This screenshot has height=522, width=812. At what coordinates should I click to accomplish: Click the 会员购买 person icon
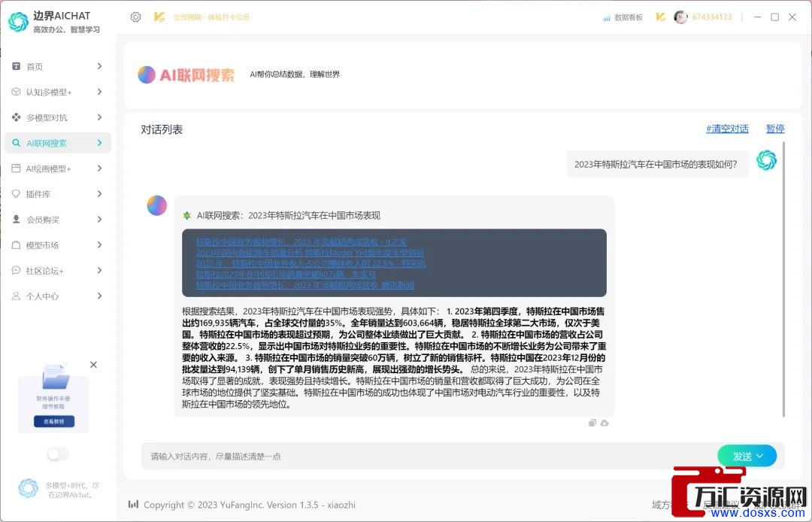[x=16, y=219]
